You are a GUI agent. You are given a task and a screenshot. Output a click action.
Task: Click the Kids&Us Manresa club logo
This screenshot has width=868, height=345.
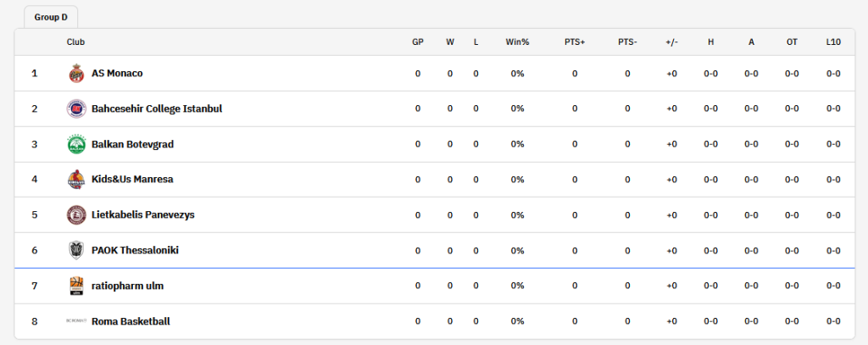pyautogui.click(x=76, y=180)
